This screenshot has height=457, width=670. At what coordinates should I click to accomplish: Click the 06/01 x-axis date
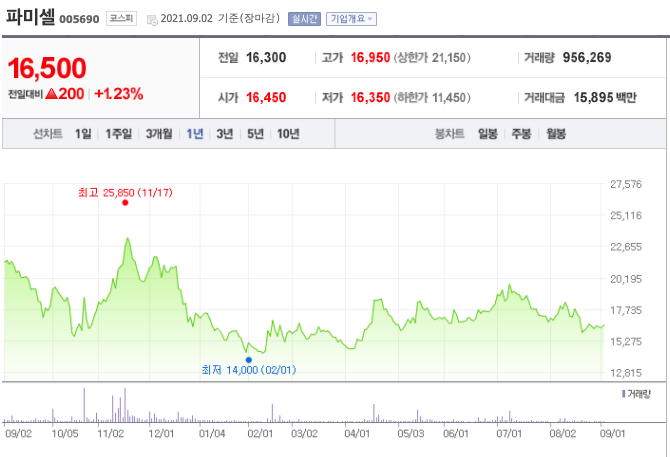coord(456,434)
